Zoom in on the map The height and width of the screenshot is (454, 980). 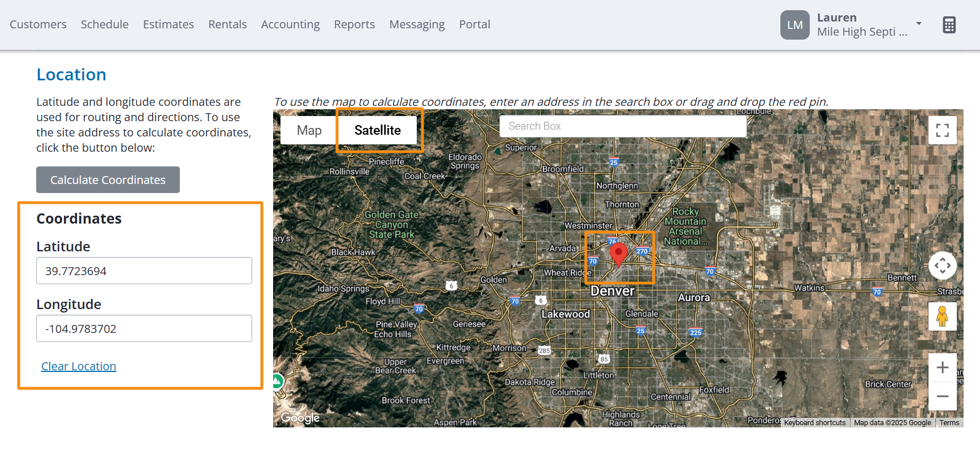click(942, 367)
